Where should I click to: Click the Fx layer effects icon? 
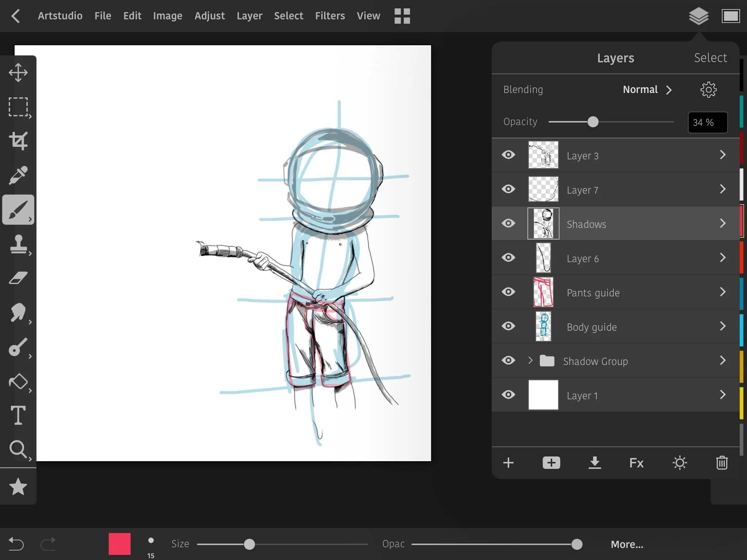pos(636,463)
